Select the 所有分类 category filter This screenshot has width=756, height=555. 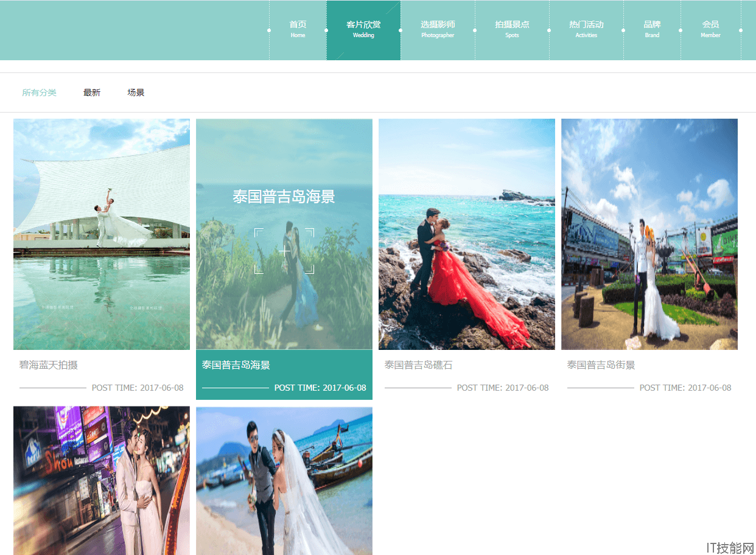point(40,92)
